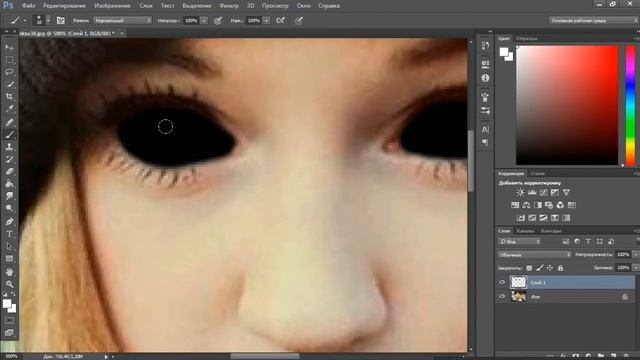Open the brush flow slider arrow

(x=266, y=20)
